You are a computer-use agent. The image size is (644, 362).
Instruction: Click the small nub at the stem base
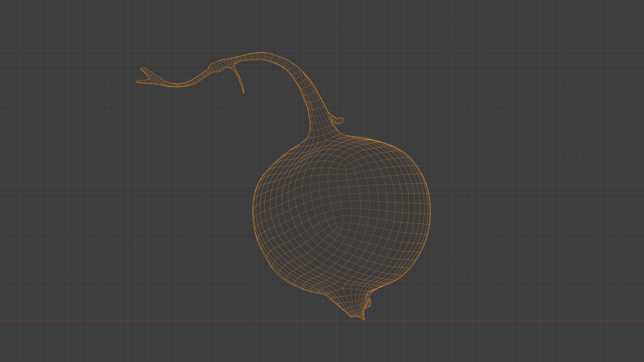tap(339, 120)
